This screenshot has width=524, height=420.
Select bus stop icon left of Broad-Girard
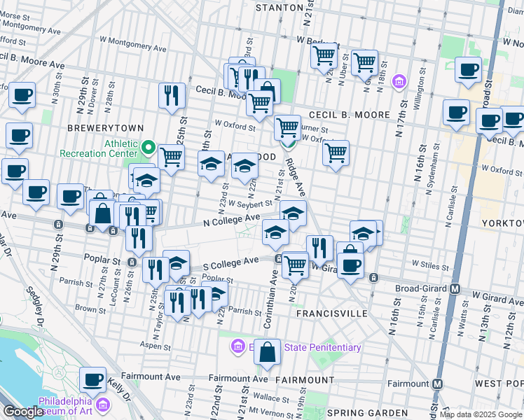click(x=374, y=278)
